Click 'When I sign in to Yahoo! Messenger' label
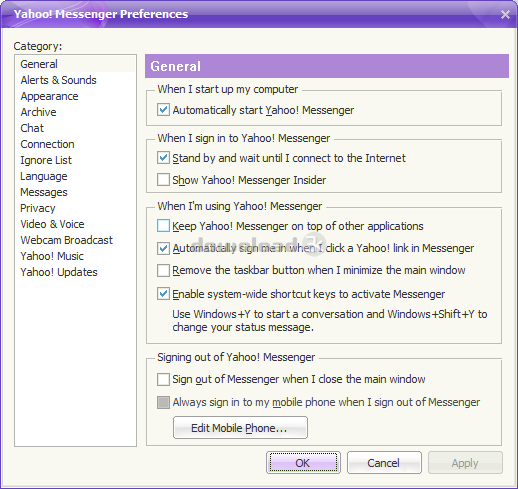 [x=244, y=138]
